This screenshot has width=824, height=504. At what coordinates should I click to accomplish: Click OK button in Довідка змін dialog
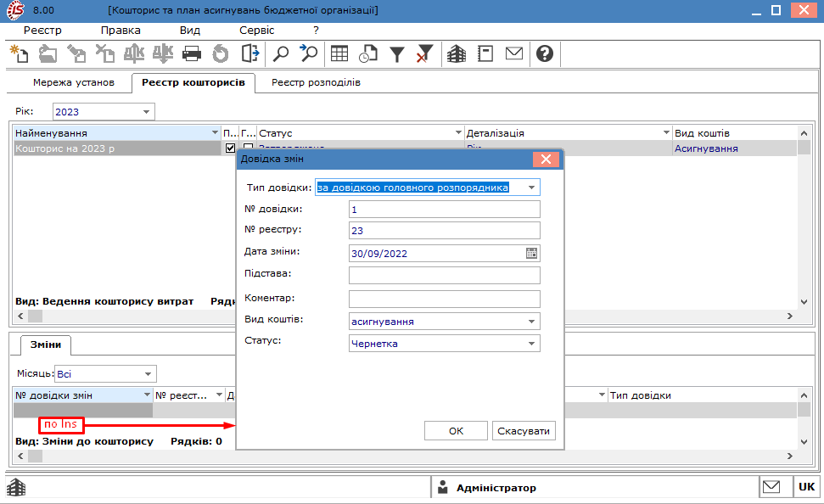[457, 431]
